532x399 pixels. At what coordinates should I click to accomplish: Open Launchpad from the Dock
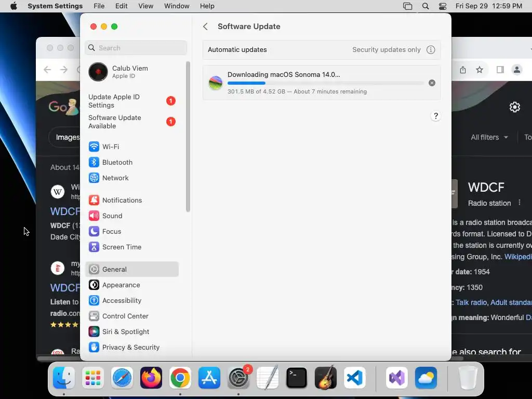pos(93,378)
